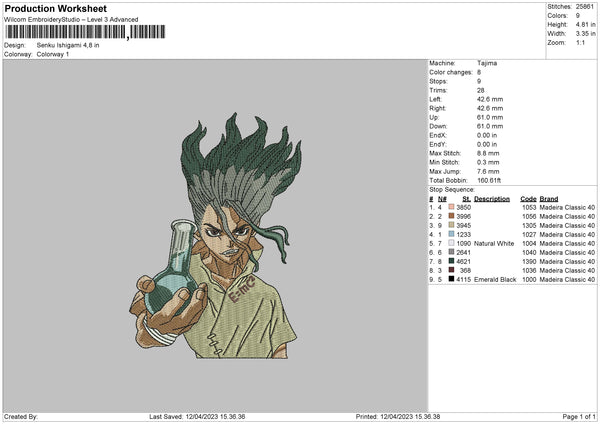600x424 pixels.
Task: Click thread number 4115 in row 9
Action: (463, 279)
